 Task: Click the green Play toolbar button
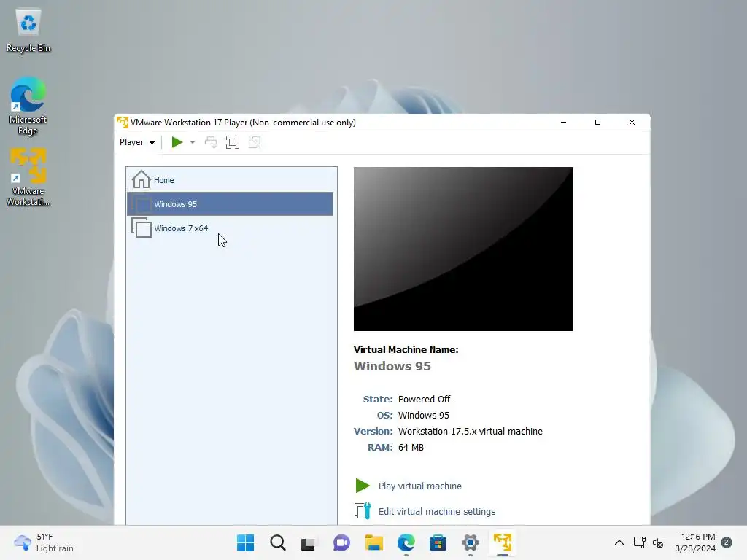[177, 142]
